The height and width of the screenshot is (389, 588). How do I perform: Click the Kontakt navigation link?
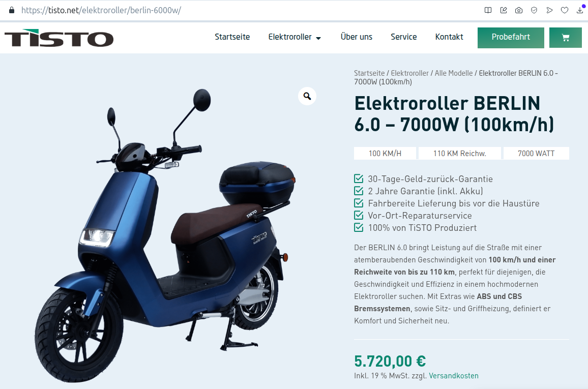pyautogui.click(x=449, y=37)
